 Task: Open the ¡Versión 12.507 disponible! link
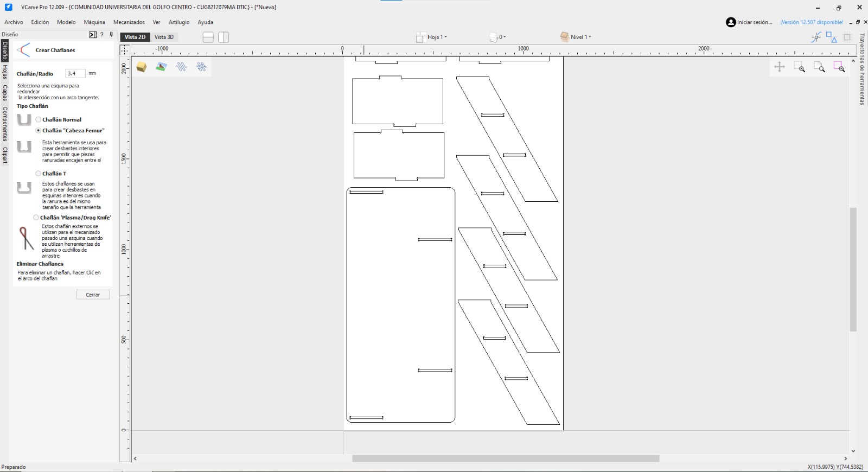(x=812, y=22)
